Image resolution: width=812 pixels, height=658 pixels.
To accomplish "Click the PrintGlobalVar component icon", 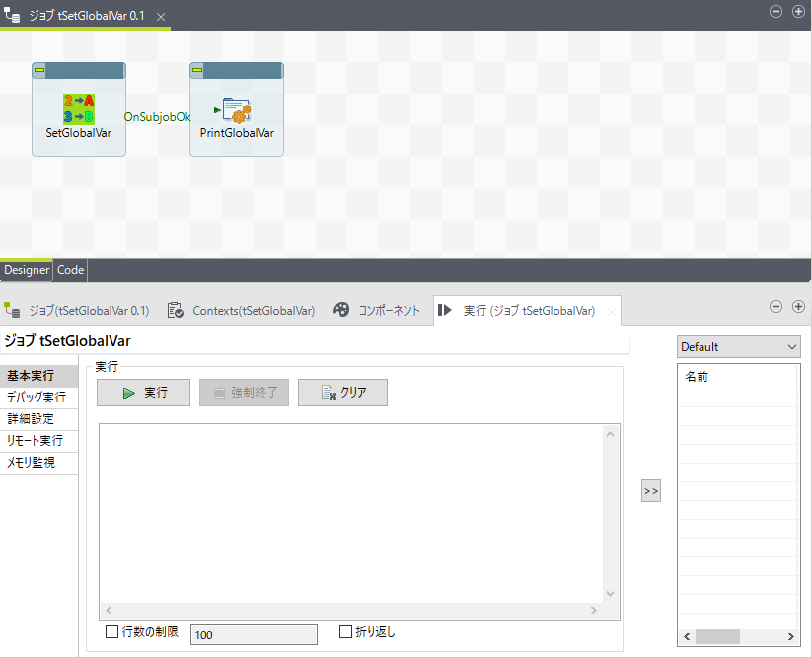I will (x=236, y=109).
